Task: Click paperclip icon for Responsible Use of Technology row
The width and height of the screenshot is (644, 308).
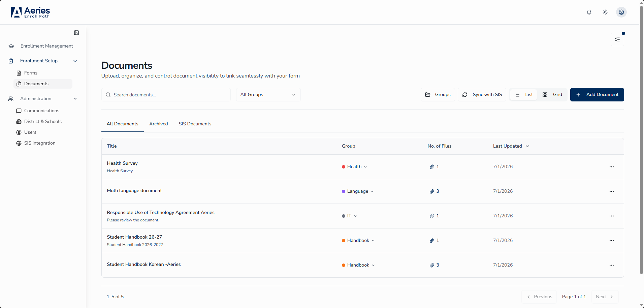Action: 431,216
